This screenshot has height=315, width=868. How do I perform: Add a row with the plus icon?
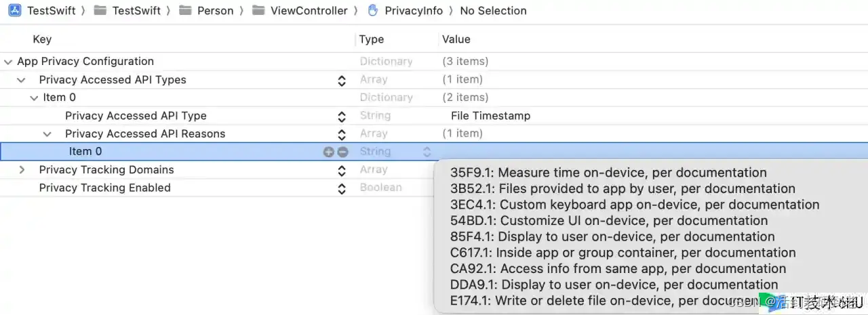point(328,152)
